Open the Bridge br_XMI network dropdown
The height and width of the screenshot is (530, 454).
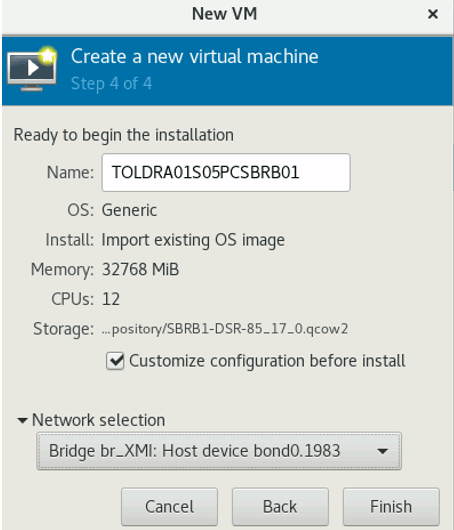tap(219, 451)
